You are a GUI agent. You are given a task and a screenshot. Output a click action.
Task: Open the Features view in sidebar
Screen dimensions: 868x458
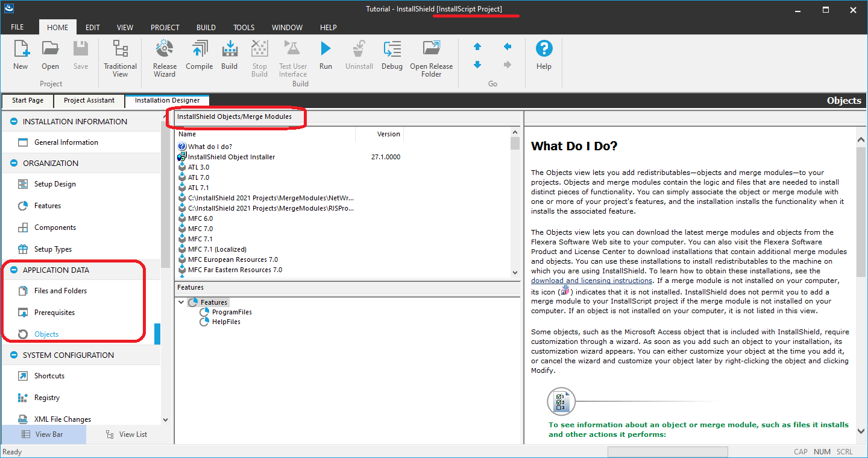(x=48, y=206)
